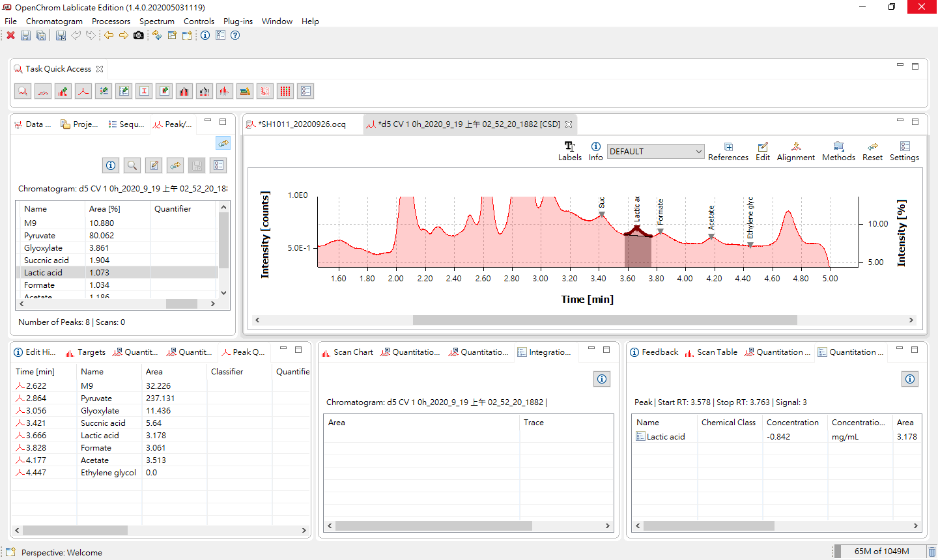Image resolution: width=938 pixels, height=560 pixels.
Task: Edit the chromatogram
Action: click(x=762, y=151)
